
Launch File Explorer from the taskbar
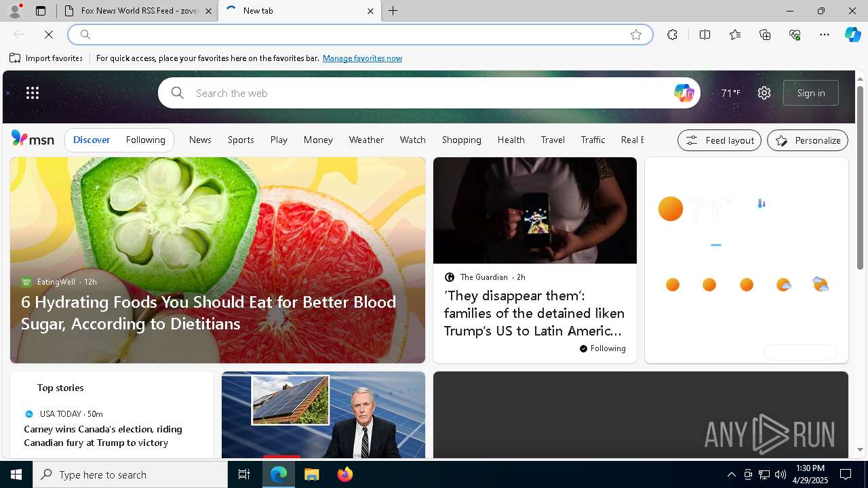tap(311, 474)
